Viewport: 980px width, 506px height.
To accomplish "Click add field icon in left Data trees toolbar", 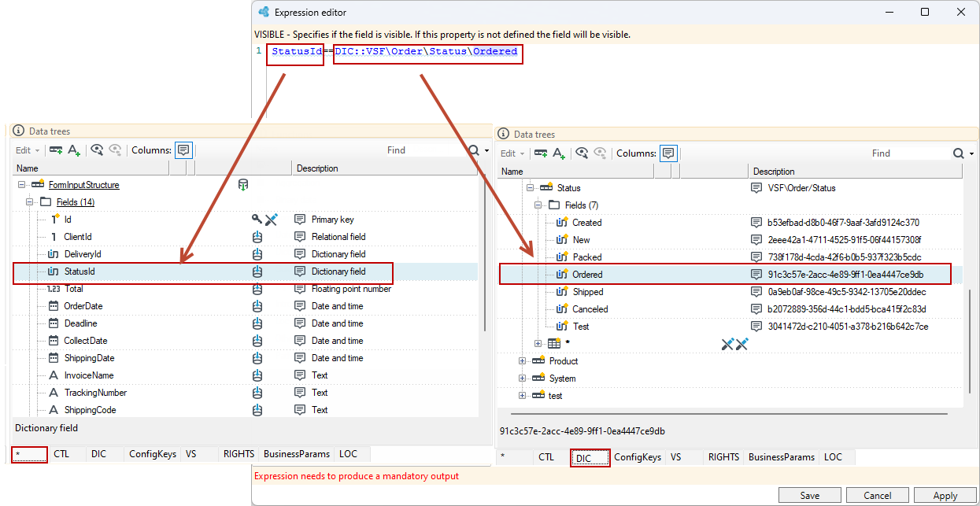I will 74,150.
